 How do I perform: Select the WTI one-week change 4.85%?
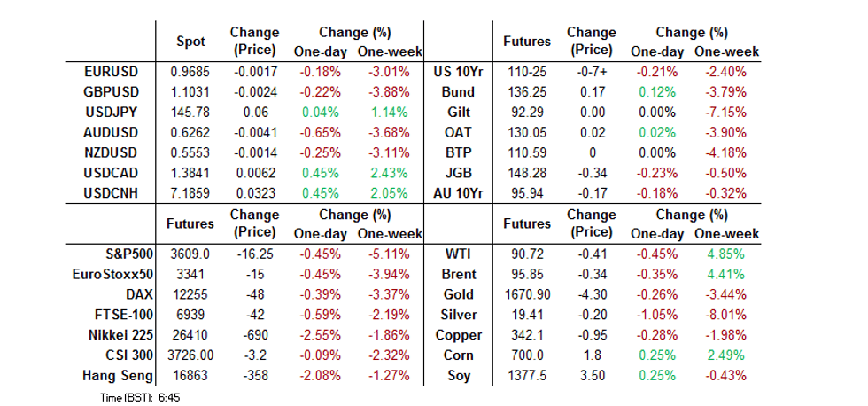point(726,254)
